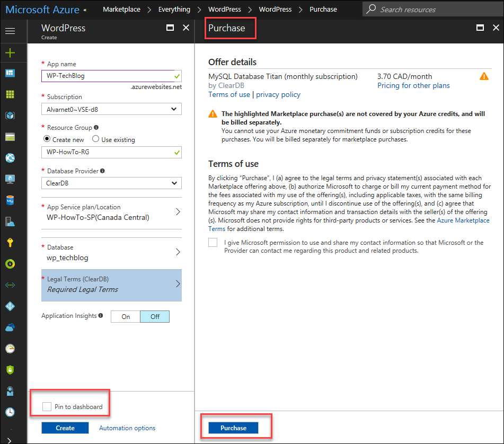
Task: Open the Security Center green shield icon
Action: (10, 370)
